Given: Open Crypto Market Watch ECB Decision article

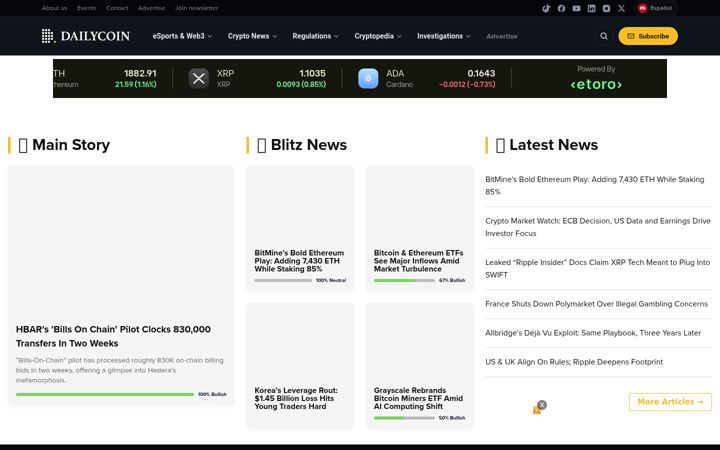Looking at the screenshot, I should pyautogui.click(x=598, y=227).
